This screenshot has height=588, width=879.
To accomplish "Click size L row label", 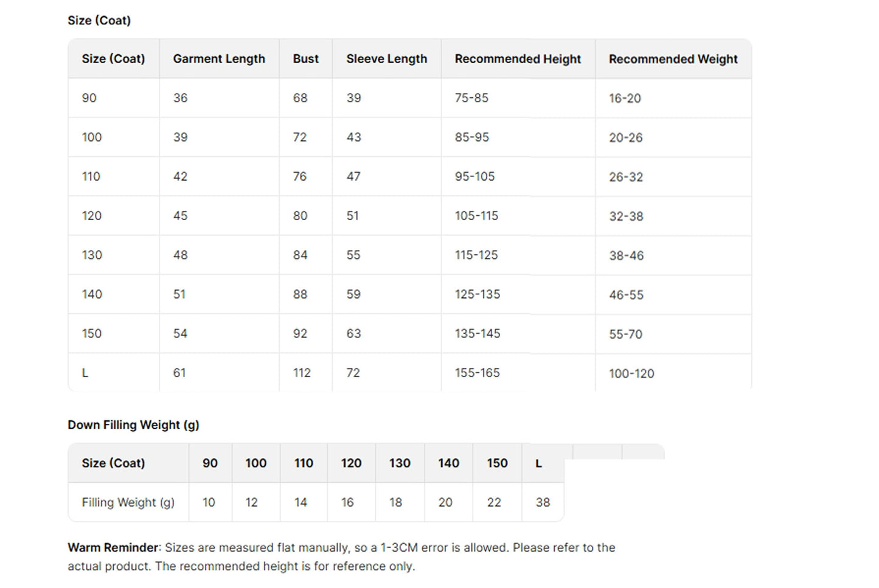I will coord(85,373).
